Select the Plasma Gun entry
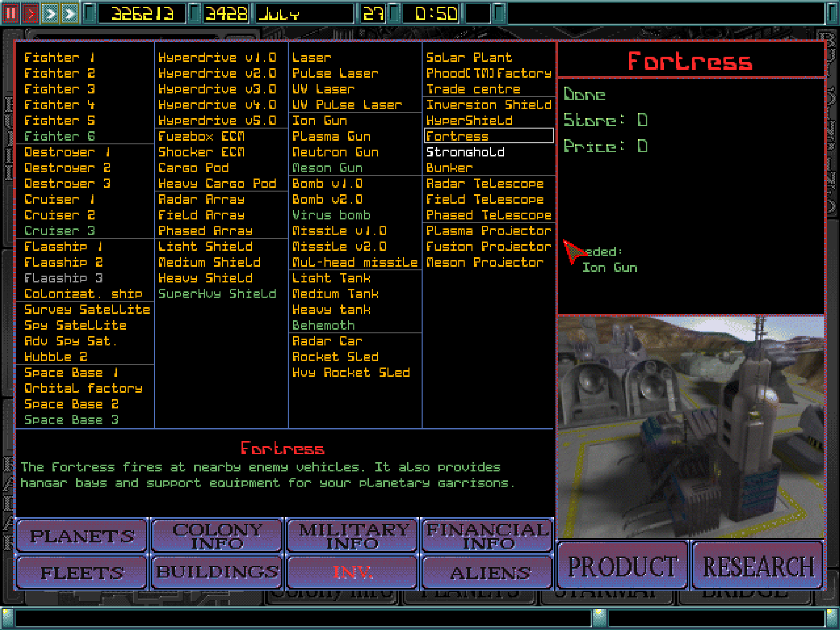The width and height of the screenshot is (840, 630). 331,136
